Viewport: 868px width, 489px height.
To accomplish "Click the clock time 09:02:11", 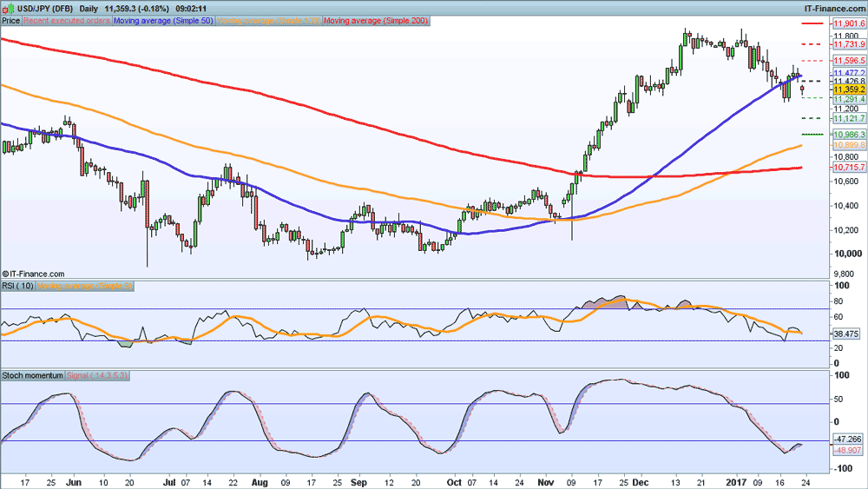I will (191, 9).
